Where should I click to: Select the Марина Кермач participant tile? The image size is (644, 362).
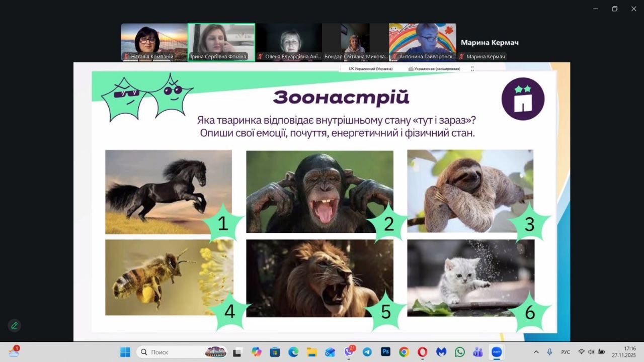coord(490,42)
